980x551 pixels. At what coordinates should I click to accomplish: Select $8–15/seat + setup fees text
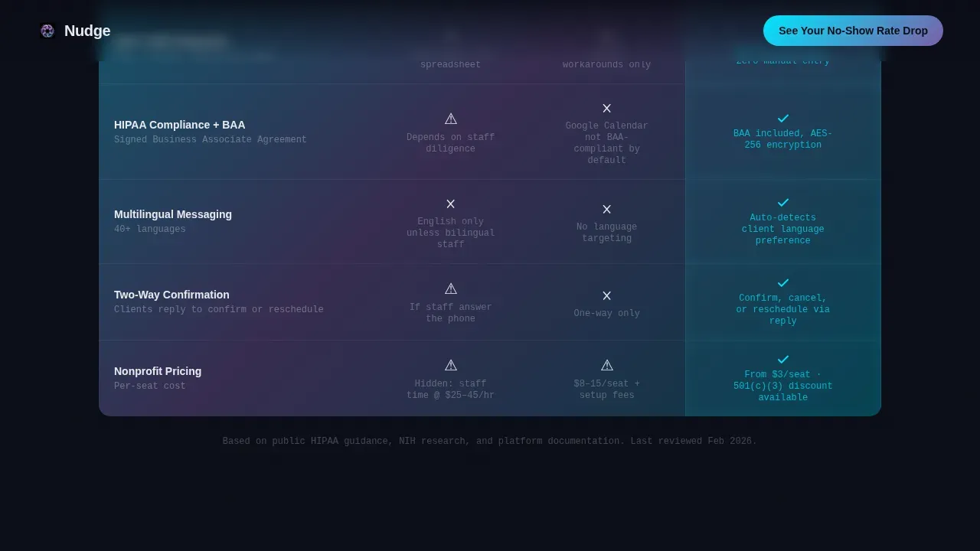click(x=607, y=390)
